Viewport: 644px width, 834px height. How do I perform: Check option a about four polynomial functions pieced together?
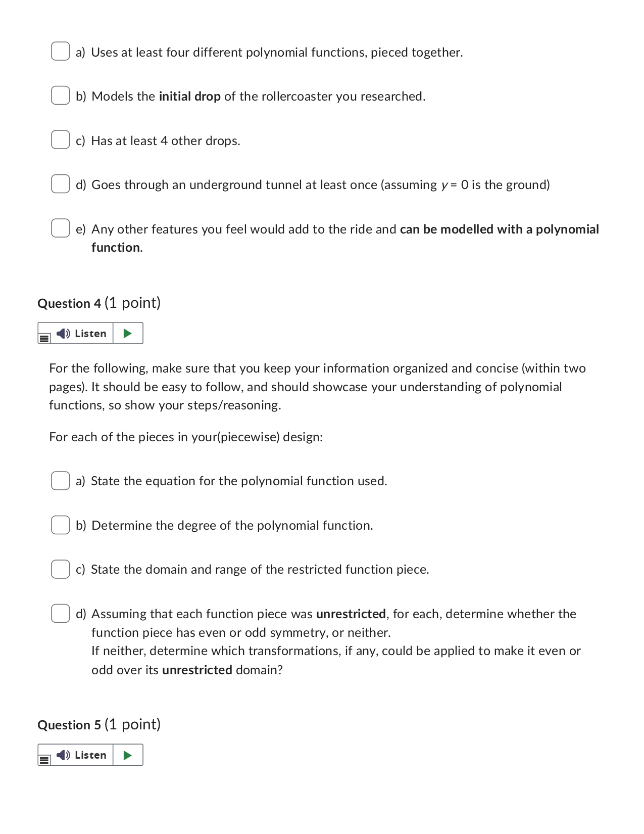(60, 51)
